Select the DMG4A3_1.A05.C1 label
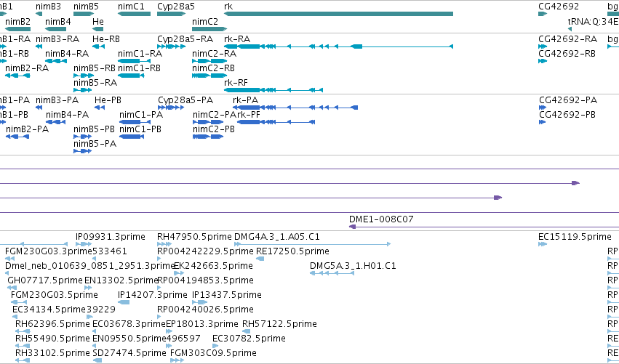Viewport: 619px width, 364px height. pos(276,237)
